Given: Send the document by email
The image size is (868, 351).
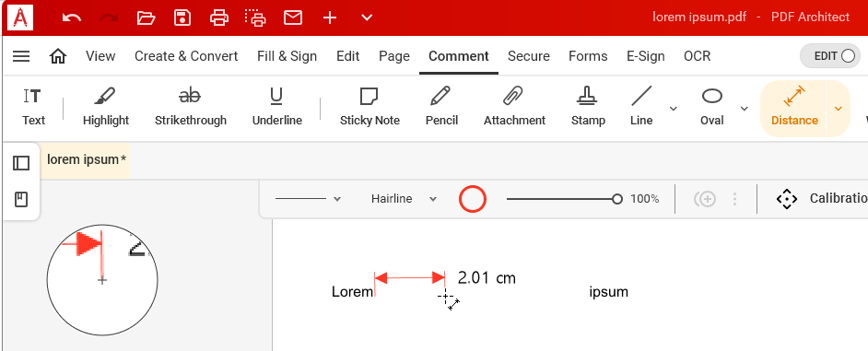Looking at the screenshot, I should [293, 18].
